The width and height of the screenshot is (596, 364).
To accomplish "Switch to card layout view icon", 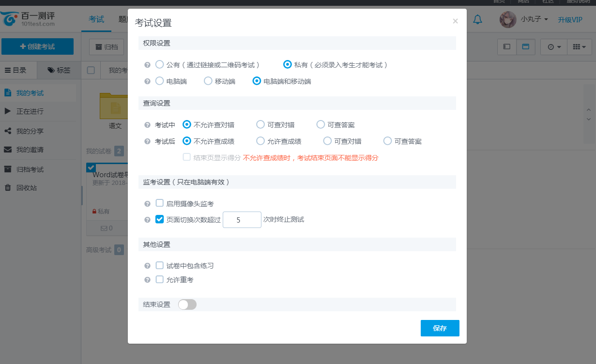I will pyautogui.click(x=525, y=47).
